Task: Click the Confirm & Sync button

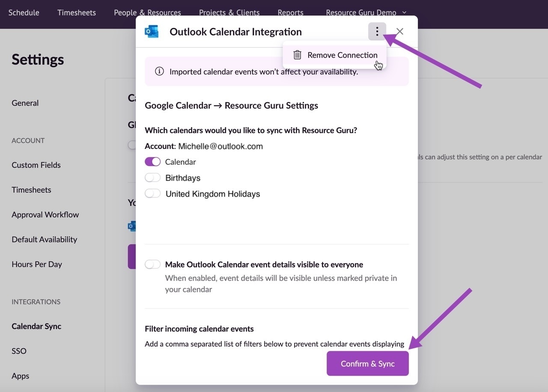Action: pyautogui.click(x=367, y=364)
